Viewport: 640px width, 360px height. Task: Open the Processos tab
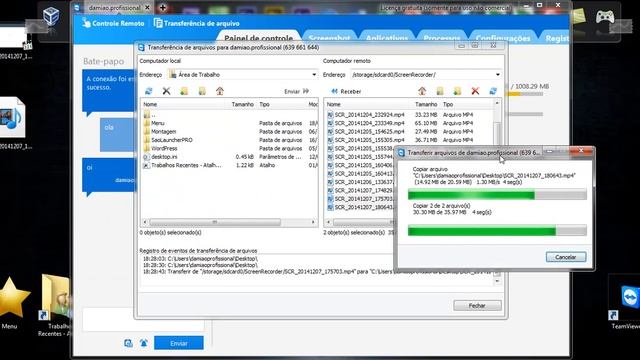(442, 38)
